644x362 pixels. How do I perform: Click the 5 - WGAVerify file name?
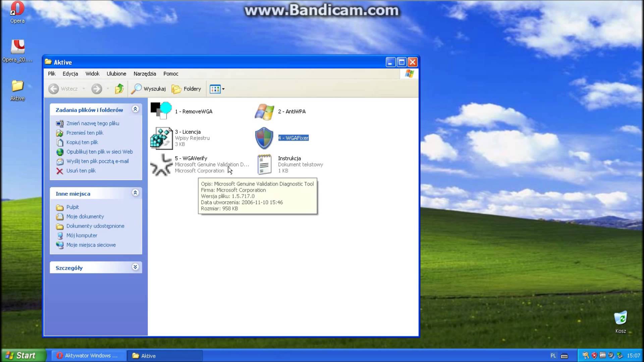pos(191,158)
